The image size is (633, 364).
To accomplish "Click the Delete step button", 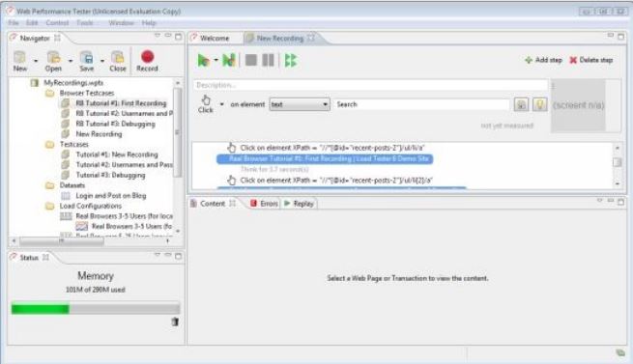I will pos(591,60).
